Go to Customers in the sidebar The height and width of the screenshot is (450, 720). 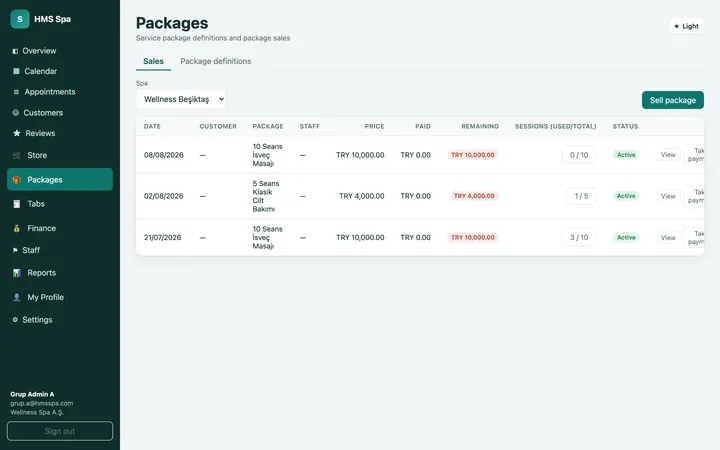point(60,112)
